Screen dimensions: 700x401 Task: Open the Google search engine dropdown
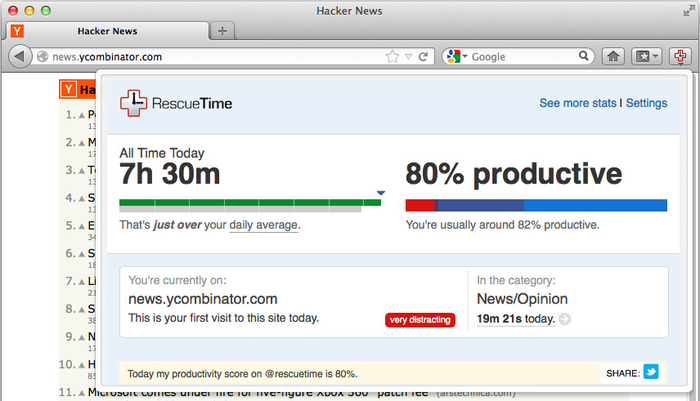click(x=455, y=57)
